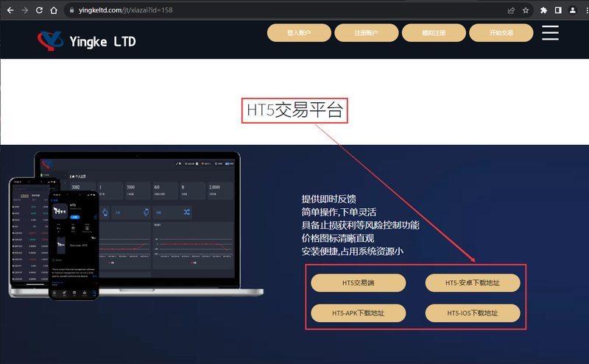Open the browser home page

[54, 10]
